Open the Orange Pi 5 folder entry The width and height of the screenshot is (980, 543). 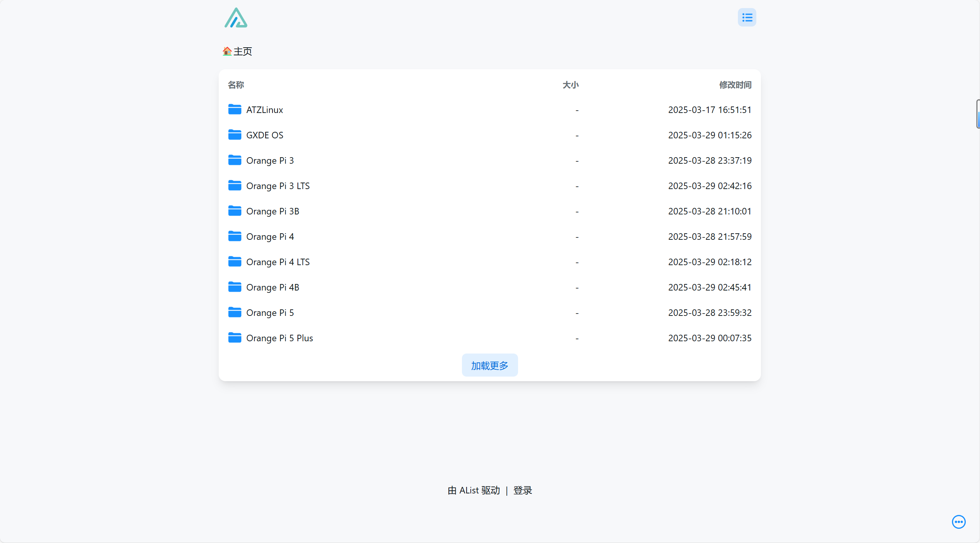[x=270, y=313]
